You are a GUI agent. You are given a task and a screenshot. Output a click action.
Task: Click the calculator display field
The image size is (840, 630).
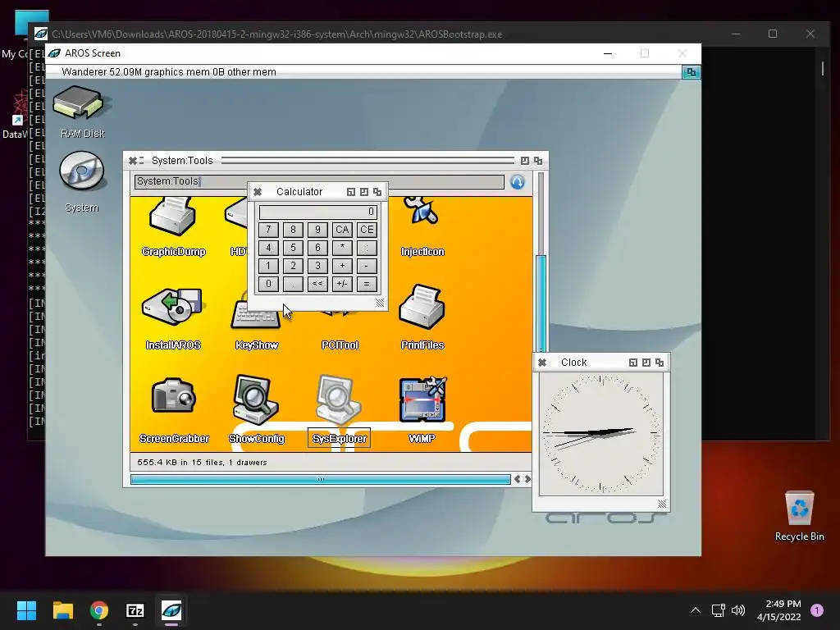point(318,212)
